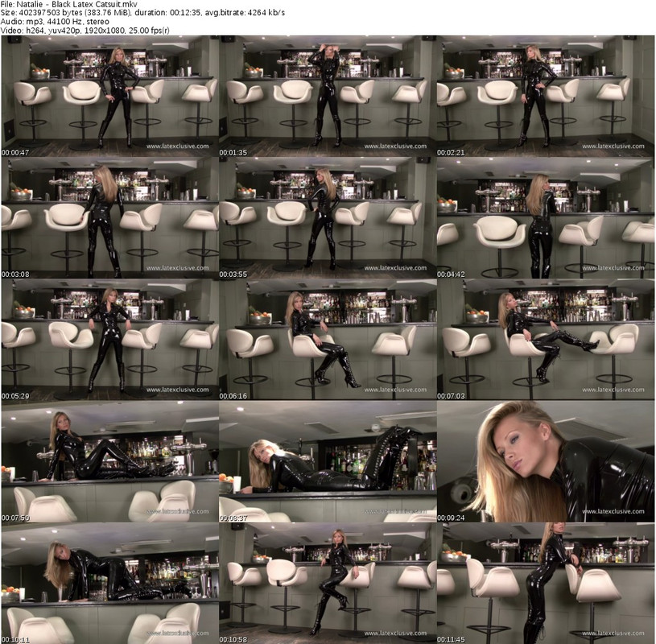Click the Video line "h264, yuv420p, 1920x1080"

[85, 30]
